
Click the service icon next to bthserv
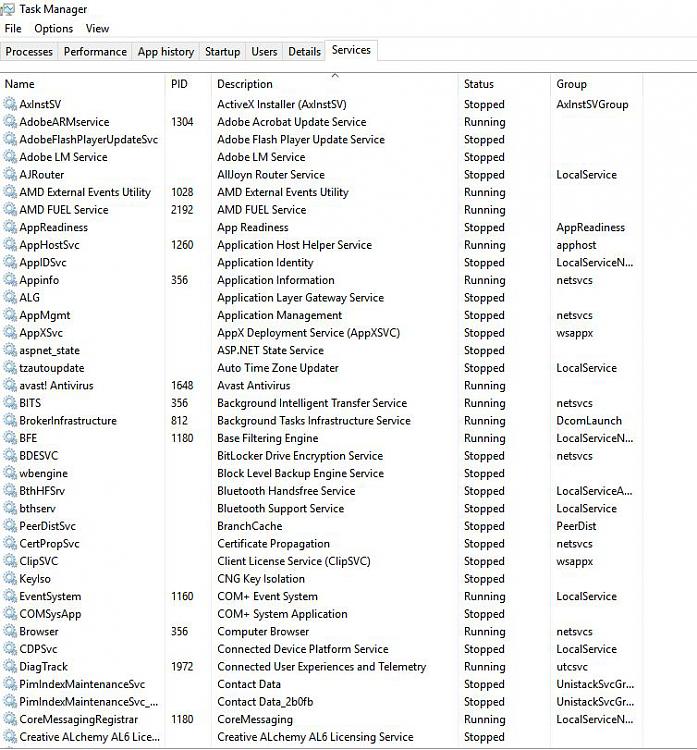coord(10,508)
